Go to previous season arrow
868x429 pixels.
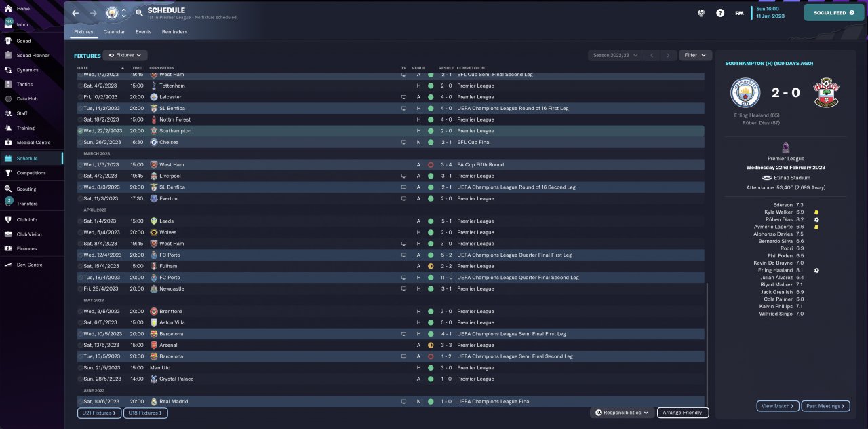(651, 55)
